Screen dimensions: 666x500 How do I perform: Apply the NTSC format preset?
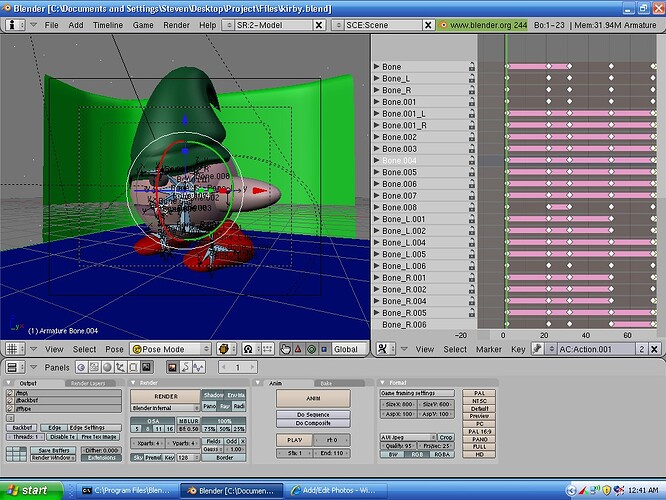pyautogui.click(x=479, y=401)
